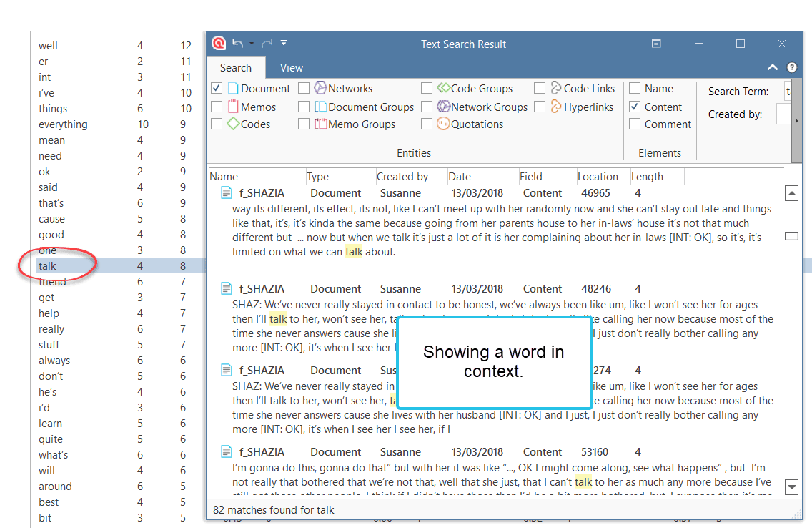812x528 pixels.
Task: Click document icon of result at location 46965
Action: [x=227, y=192]
